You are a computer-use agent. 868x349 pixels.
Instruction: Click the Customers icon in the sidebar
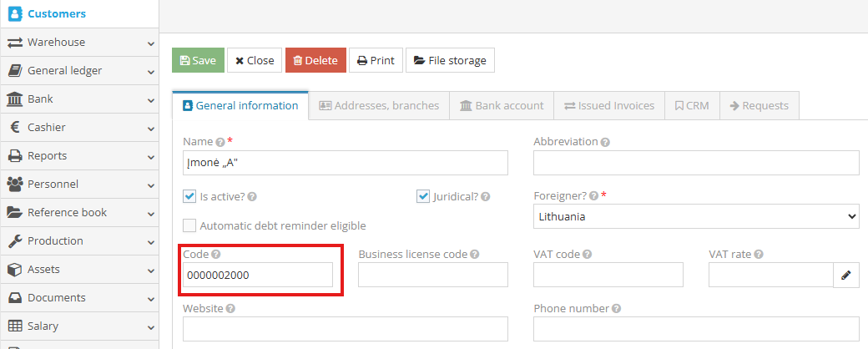(x=14, y=14)
